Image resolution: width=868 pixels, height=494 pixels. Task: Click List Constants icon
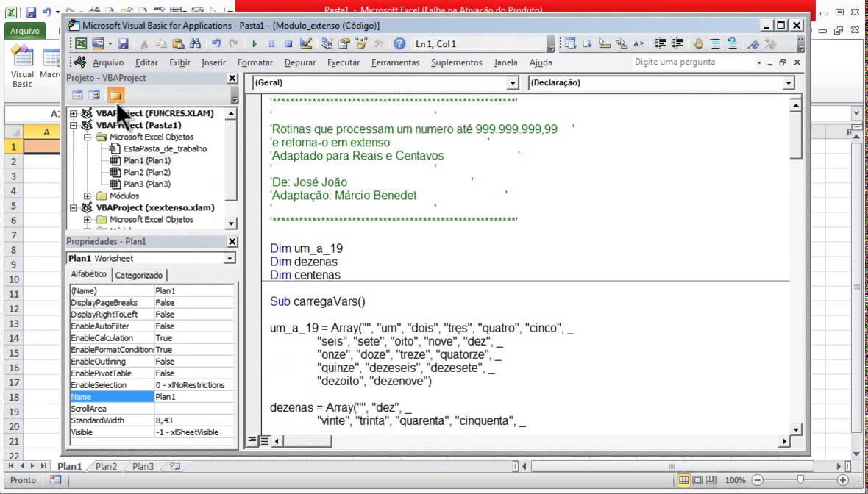[588, 43]
